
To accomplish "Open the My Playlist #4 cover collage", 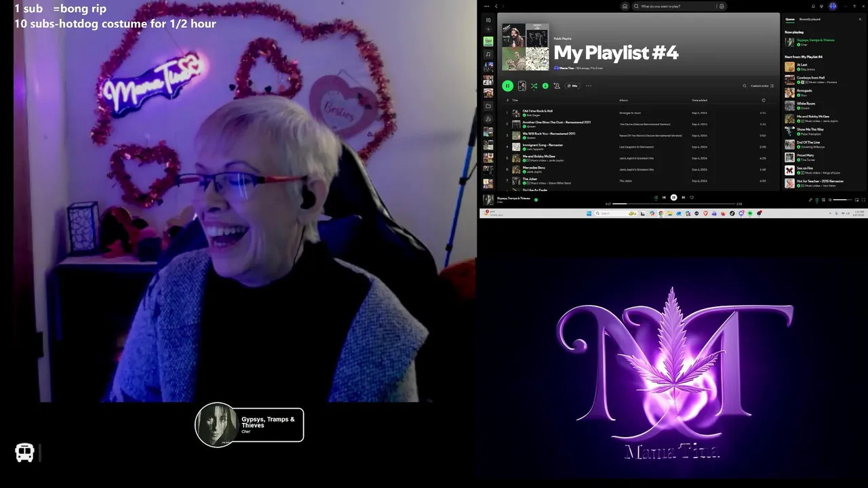I will pos(526,47).
